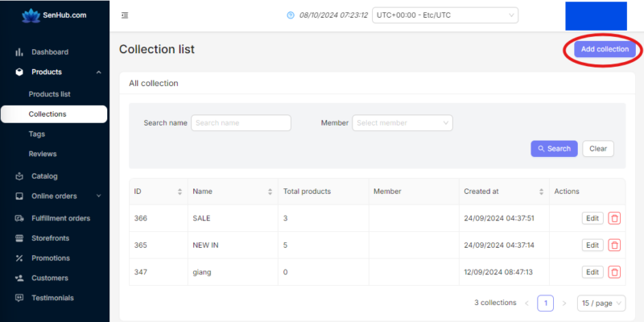Open Dashboard from the sidebar bar-chart icon
The image size is (644, 322).
click(19, 52)
